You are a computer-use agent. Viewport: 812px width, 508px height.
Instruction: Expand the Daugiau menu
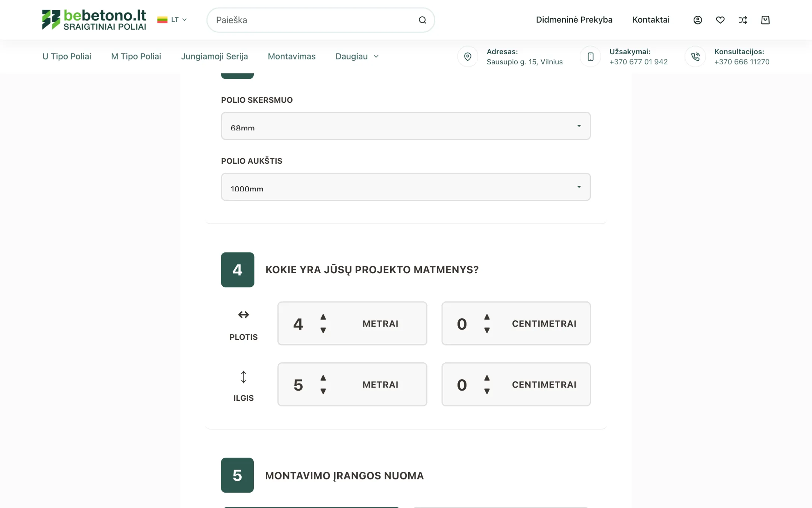[357, 56]
